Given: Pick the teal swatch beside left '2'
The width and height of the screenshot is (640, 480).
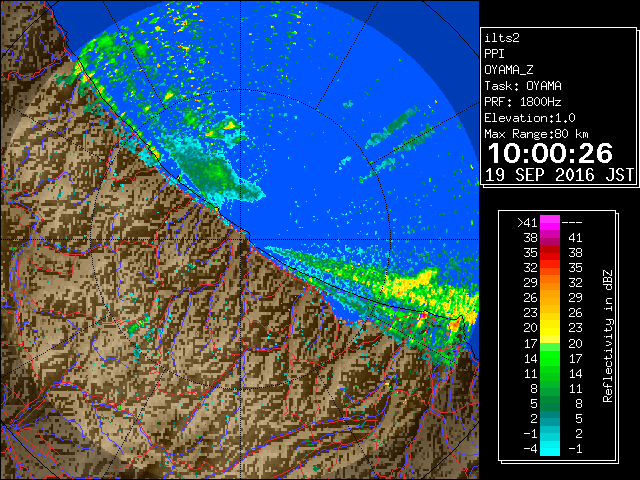Looking at the screenshot, I should [x=550, y=418].
